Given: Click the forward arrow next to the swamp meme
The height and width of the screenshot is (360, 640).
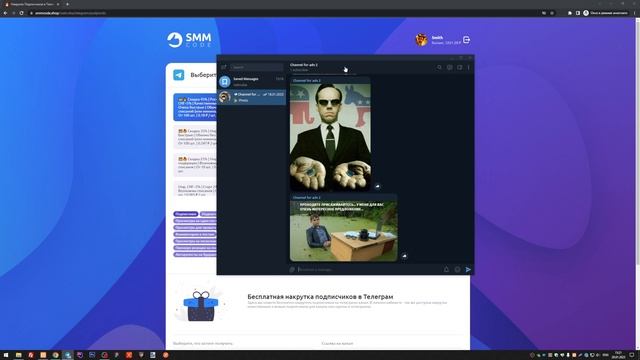Looking at the screenshot, I should pyautogui.click(x=404, y=256).
